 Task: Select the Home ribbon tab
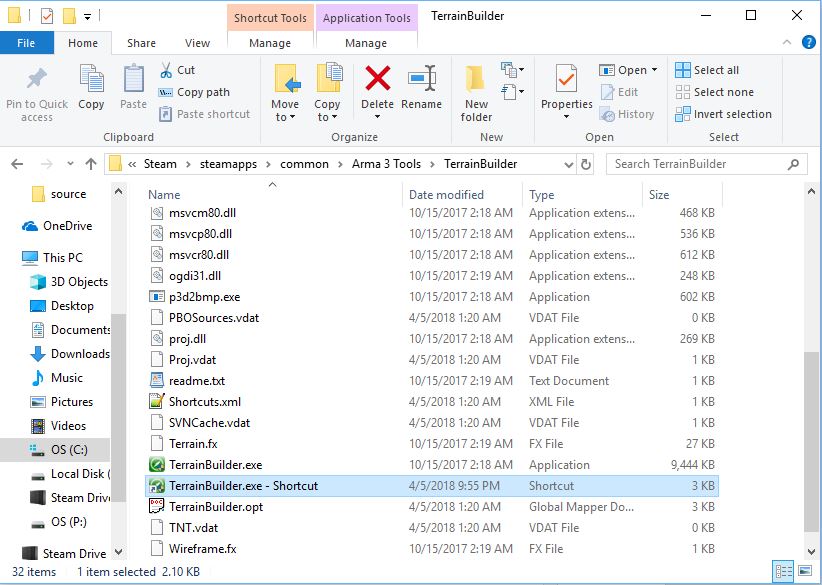[x=83, y=43]
